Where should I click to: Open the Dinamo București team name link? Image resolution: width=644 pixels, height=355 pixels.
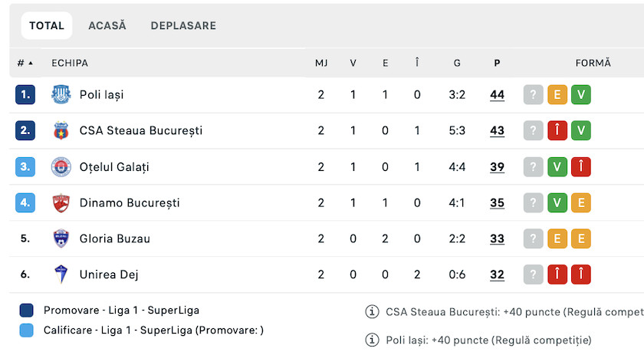click(130, 203)
